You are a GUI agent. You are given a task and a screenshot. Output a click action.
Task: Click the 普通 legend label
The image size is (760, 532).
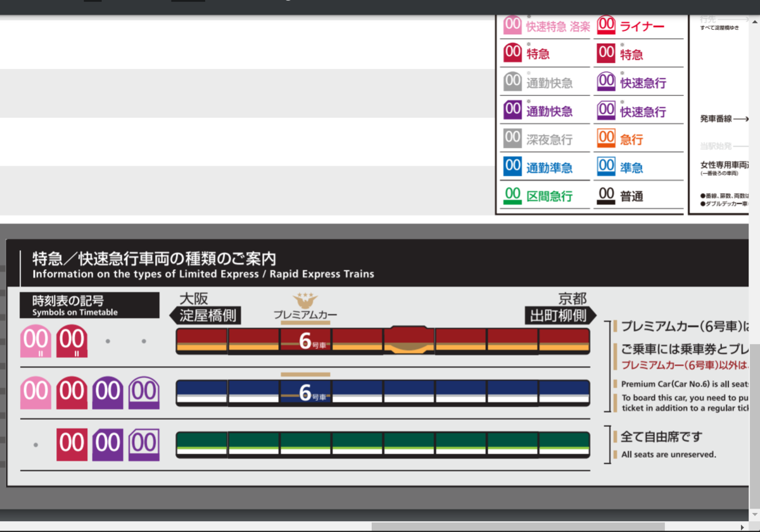coord(631,196)
